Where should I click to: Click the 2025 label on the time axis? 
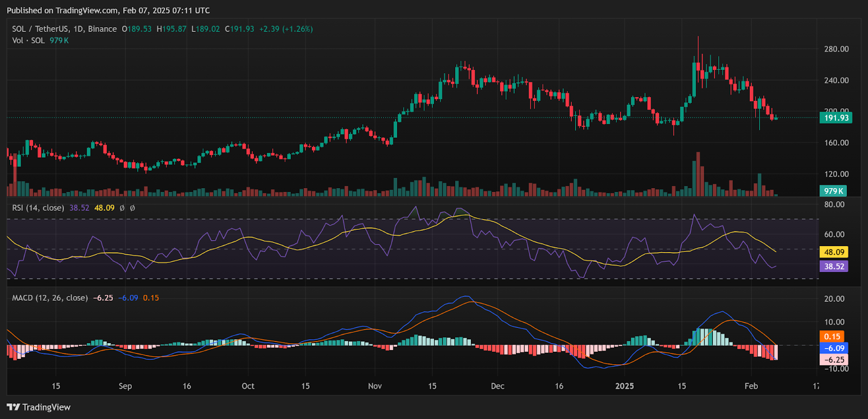[624, 386]
